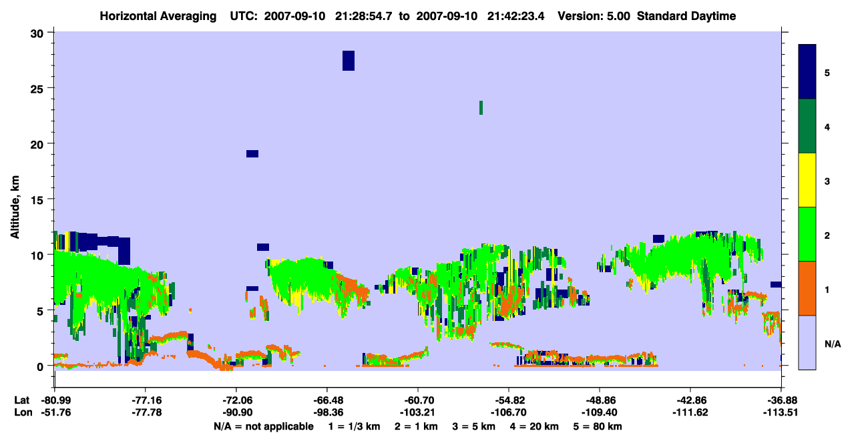Click "Version: 5.00" in the title
The image size is (868, 445).
(x=594, y=16)
